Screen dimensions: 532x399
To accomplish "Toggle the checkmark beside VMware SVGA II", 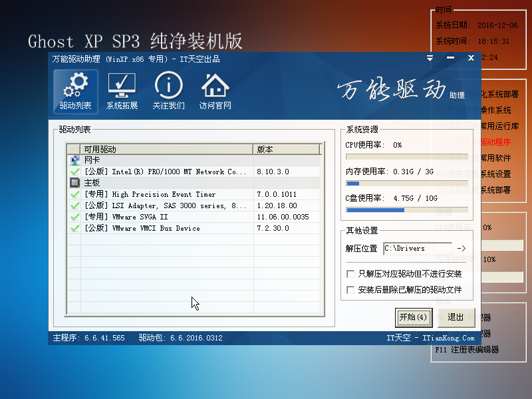I will (x=74, y=216).
